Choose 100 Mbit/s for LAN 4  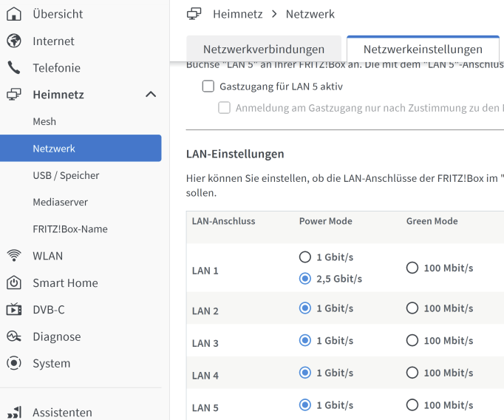pos(412,373)
